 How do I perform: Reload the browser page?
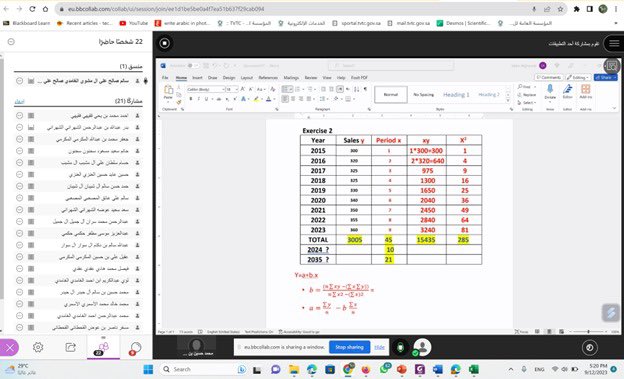tap(33, 9)
